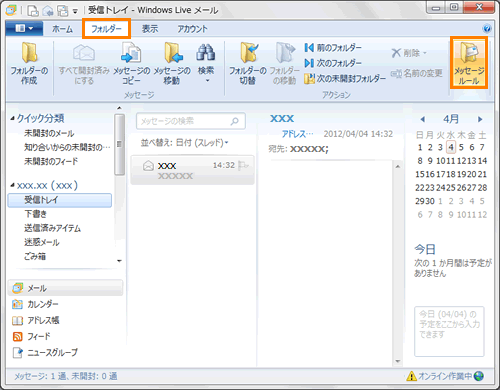Click reading pane scrollbar up arrow
The image size is (500, 390).
(397, 166)
